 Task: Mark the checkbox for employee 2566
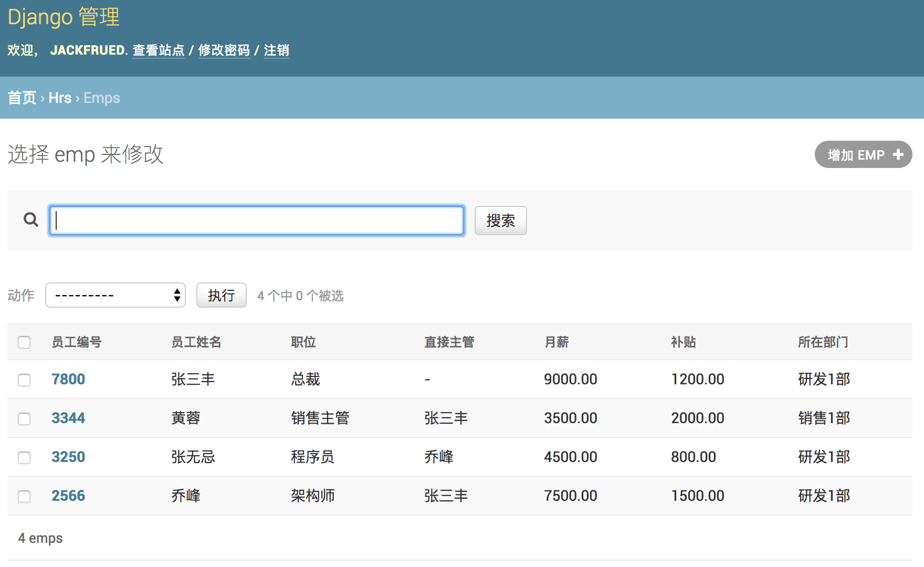click(x=24, y=496)
